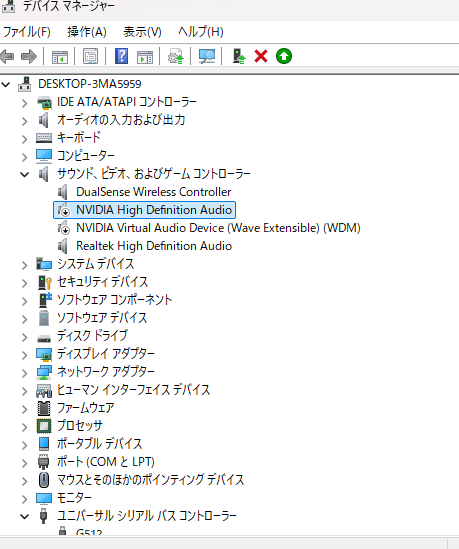Screen dimensions: 459x549
Task: Expand the ソフトウェア デバイス category
Action: [x=25, y=319]
